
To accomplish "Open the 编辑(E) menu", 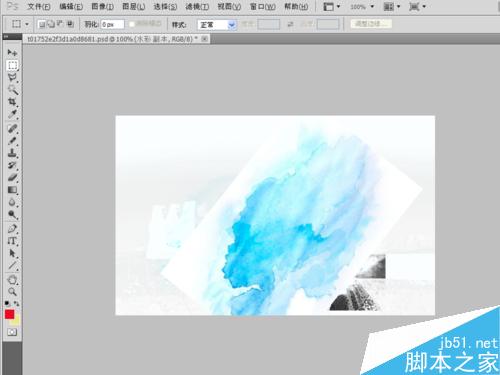I will tap(71, 7).
